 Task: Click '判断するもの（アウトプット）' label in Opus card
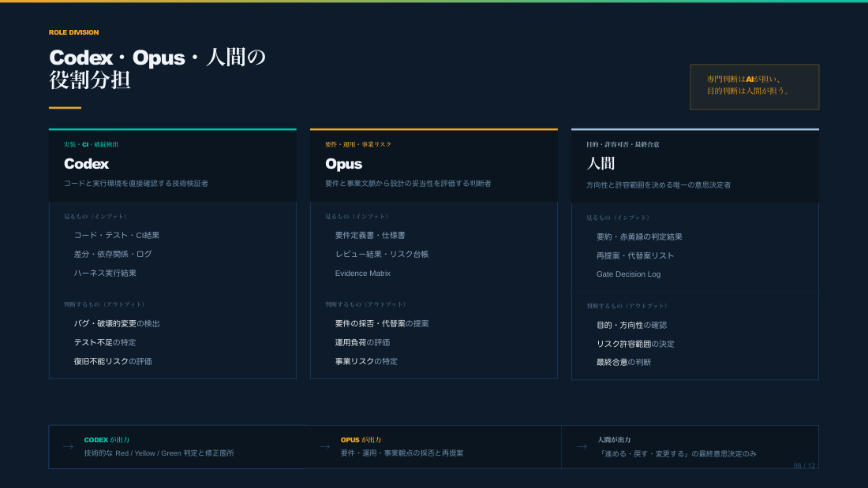(366, 304)
